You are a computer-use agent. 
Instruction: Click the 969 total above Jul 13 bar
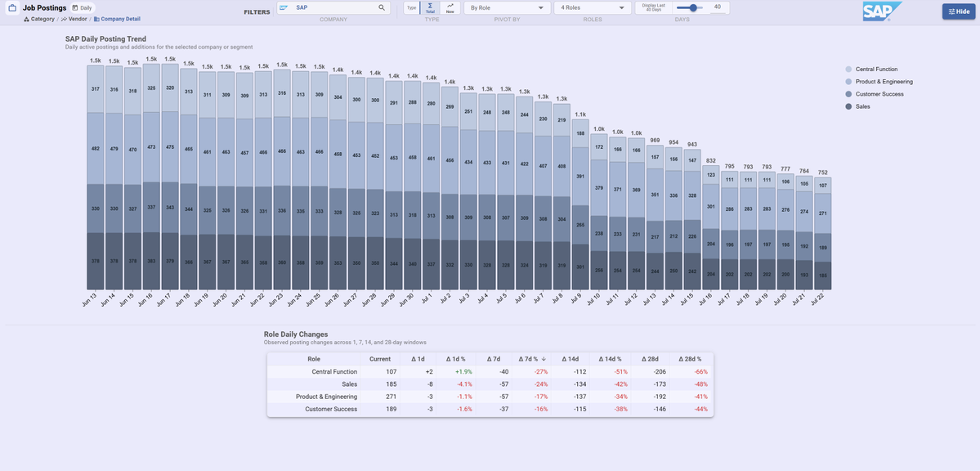click(655, 141)
